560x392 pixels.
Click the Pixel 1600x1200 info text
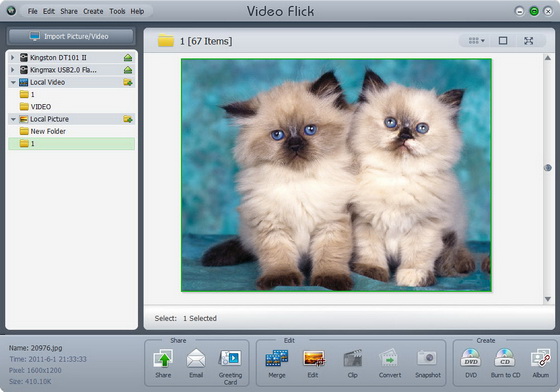(x=35, y=371)
